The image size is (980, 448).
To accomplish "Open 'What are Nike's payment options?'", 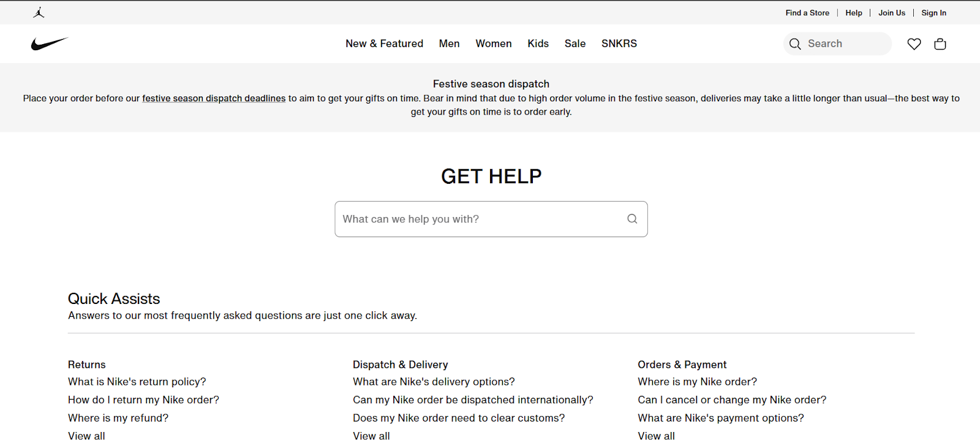I will (x=721, y=418).
